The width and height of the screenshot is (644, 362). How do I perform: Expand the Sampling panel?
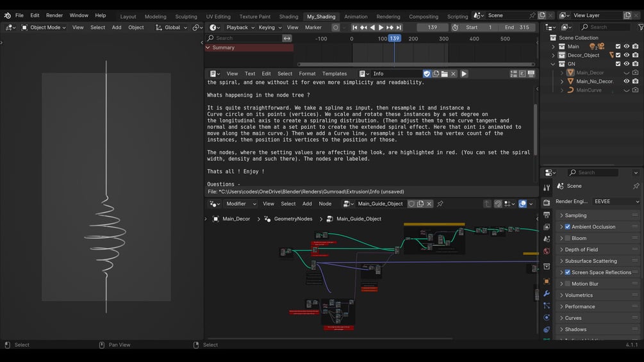[561, 215]
